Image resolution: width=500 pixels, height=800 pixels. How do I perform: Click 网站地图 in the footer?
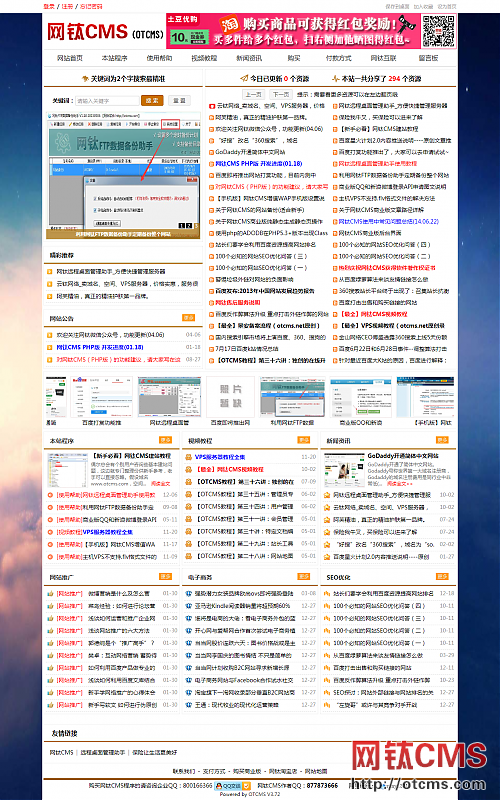point(316,771)
